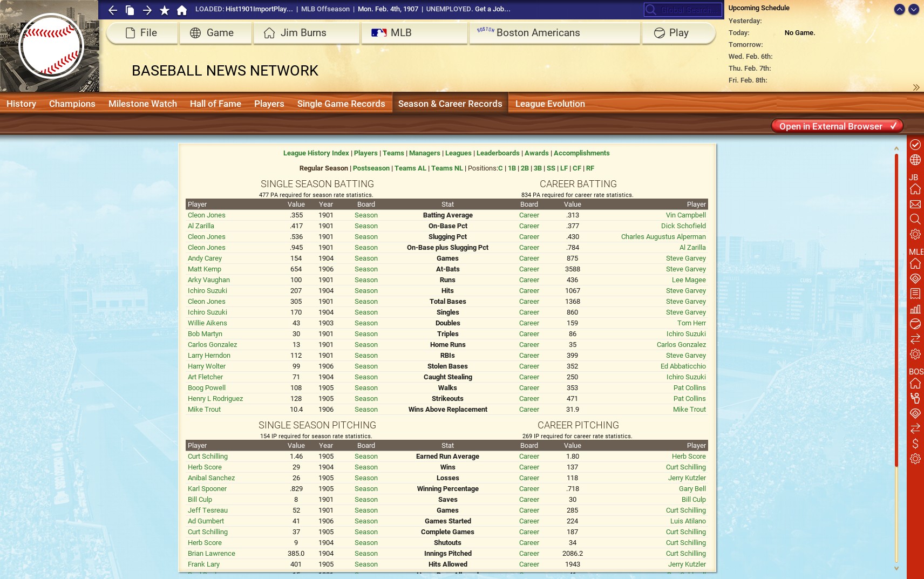Go back using the left arrow icon

[x=113, y=10]
